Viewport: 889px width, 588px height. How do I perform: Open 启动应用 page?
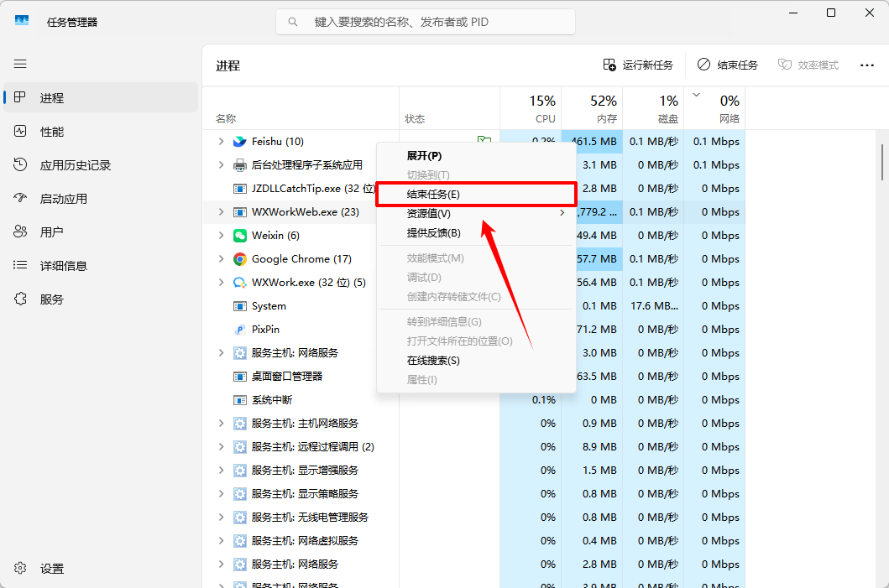coord(101,198)
